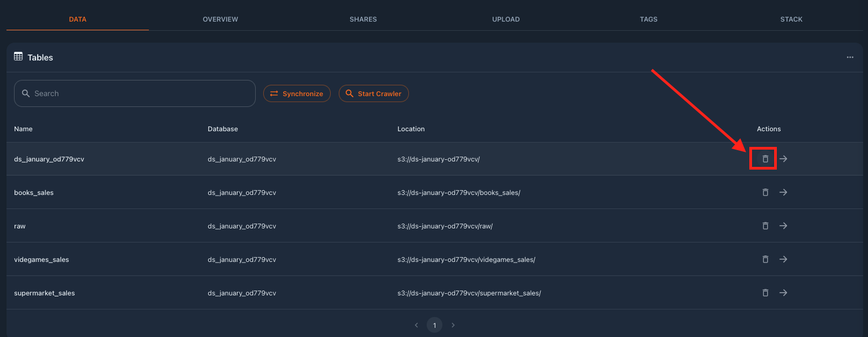Click location s3://ds-january-od779vcv/books_sales/
Viewport: 868px width, 337px height.
459,193
